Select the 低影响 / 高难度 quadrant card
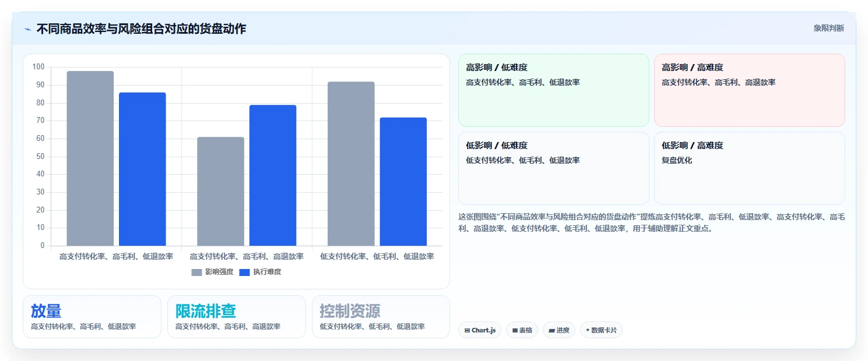 tap(750, 168)
